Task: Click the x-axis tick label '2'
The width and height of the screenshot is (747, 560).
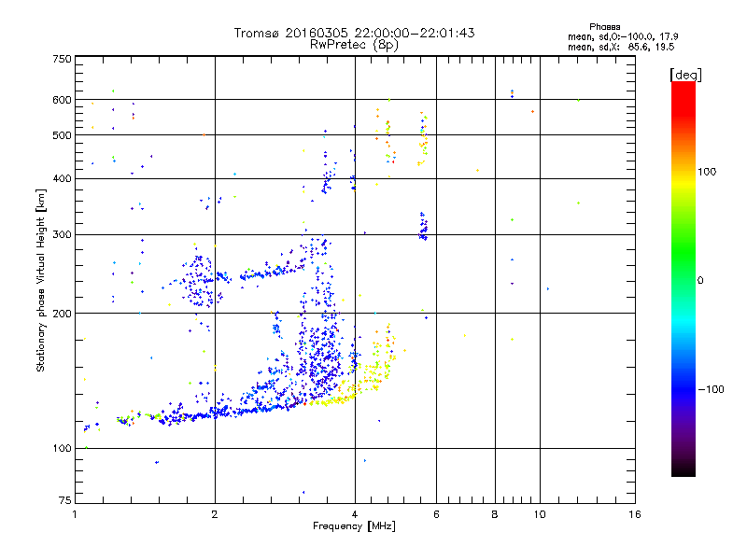Action: (215, 514)
